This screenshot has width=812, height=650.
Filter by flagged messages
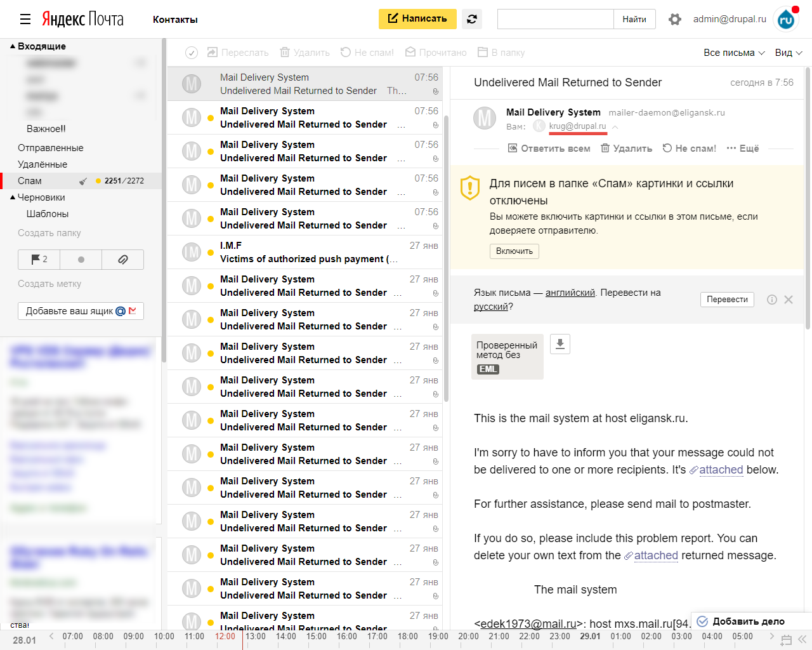pos(39,260)
